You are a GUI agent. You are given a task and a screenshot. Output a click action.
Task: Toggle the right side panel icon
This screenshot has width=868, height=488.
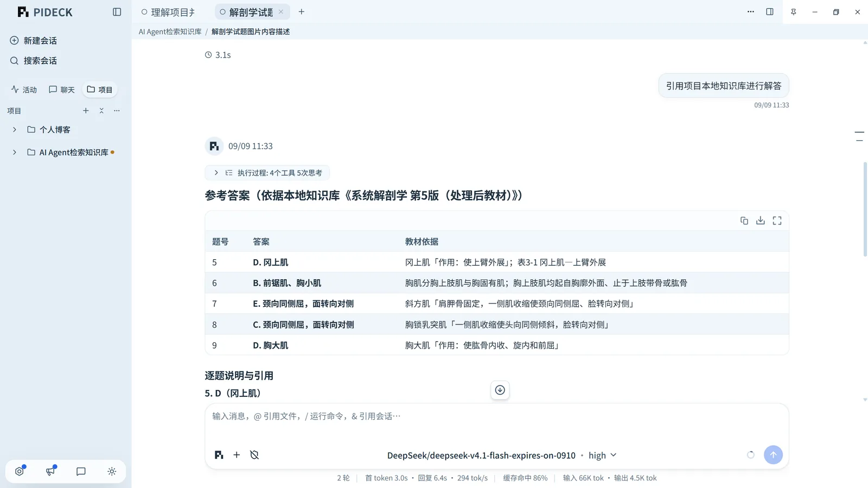(770, 12)
